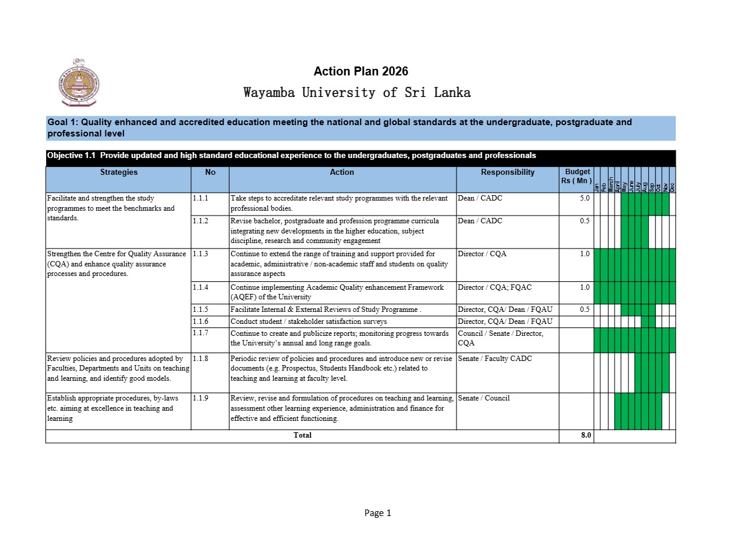Click the 'Action' column header
756x534 pixels.
tap(342, 172)
